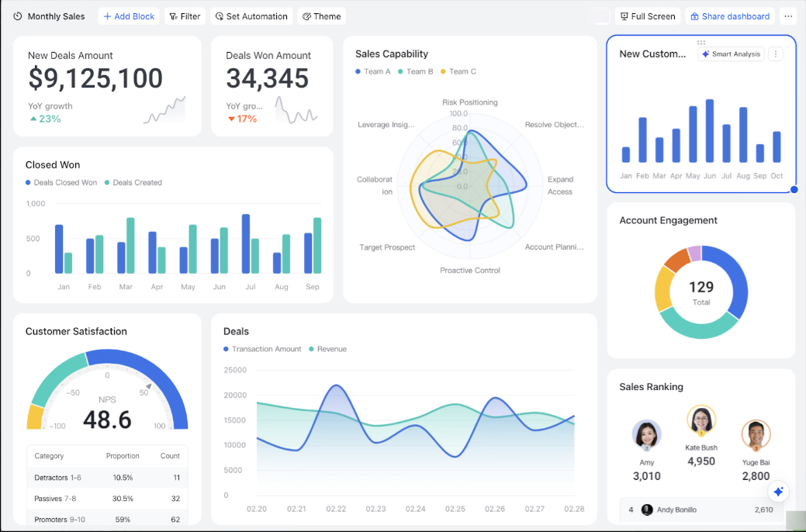
Task: Click the Sales Ranking block title
Action: coord(651,387)
